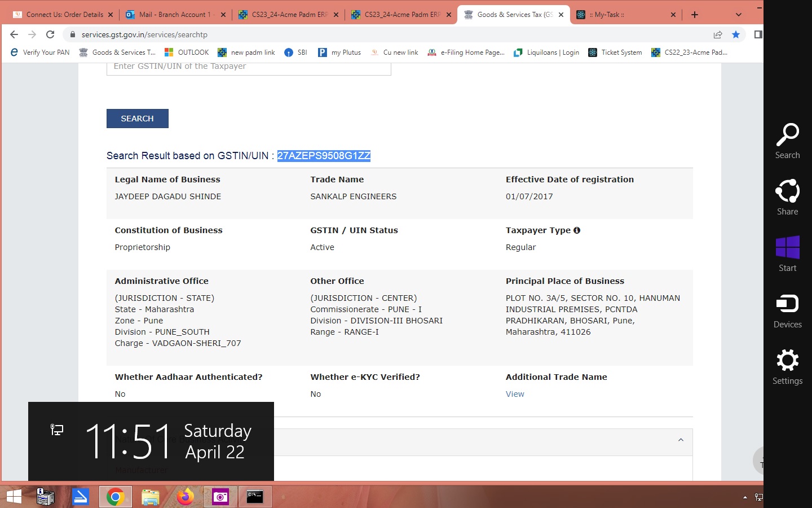Click the share page icon in address bar
812x508 pixels.
(718, 34)
